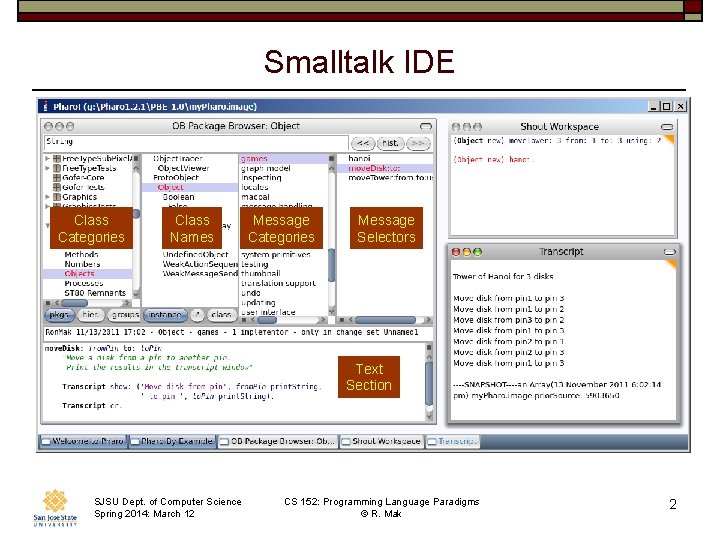Viewport: 720px width, 540px height.
Task: Select the games message category
Action: pos(284,159)
